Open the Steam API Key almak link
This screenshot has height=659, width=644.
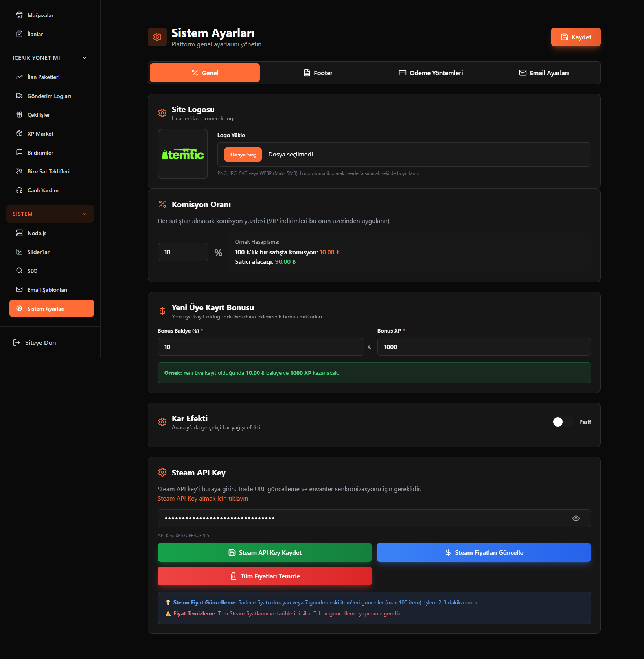click(203, 499)
